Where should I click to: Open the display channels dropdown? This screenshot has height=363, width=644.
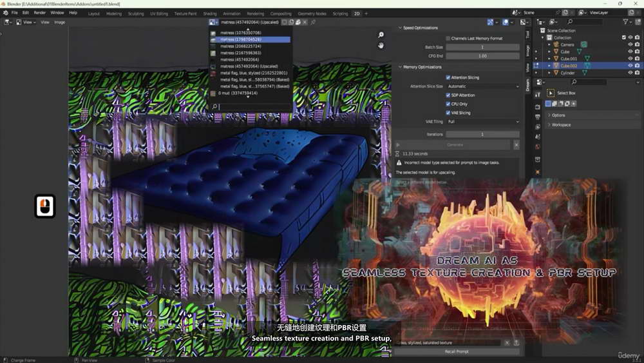tap(525, 22)
